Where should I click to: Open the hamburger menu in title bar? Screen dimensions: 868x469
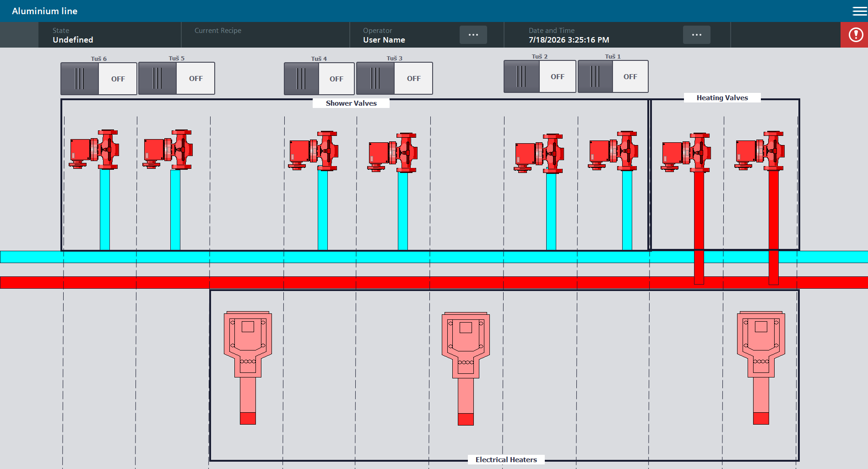click(859, 11)
